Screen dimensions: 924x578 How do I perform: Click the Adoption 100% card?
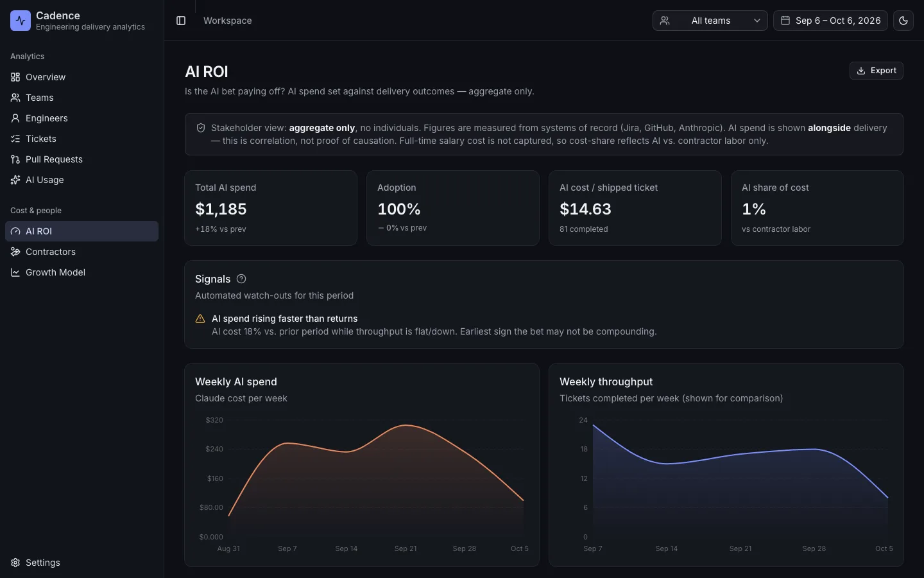pos(453,208)
